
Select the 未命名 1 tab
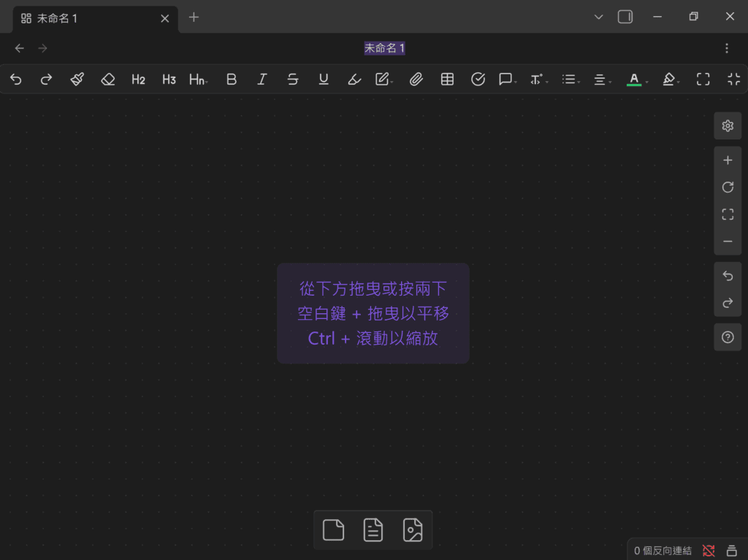[88, 18]
